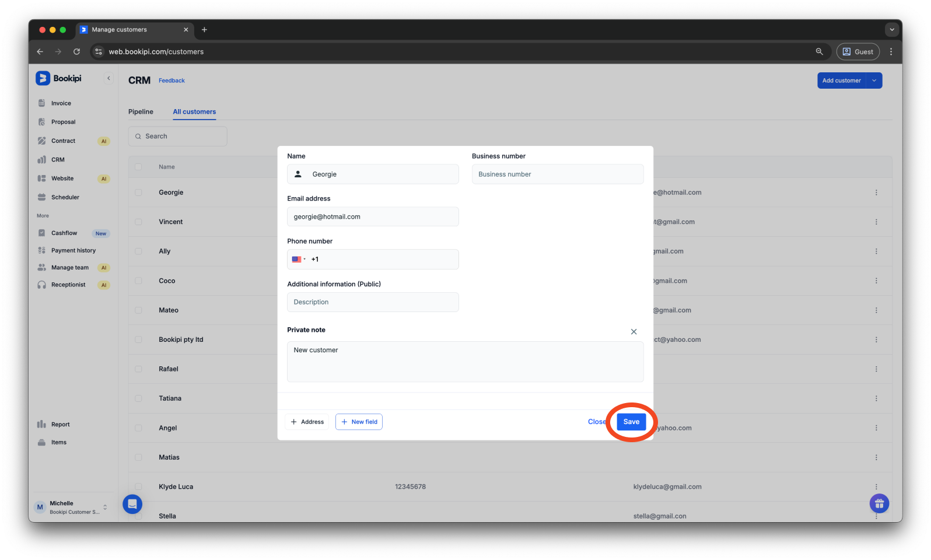Add an Address section
The width and height of the screenshot is (931, 560).
tap(307, 422)
